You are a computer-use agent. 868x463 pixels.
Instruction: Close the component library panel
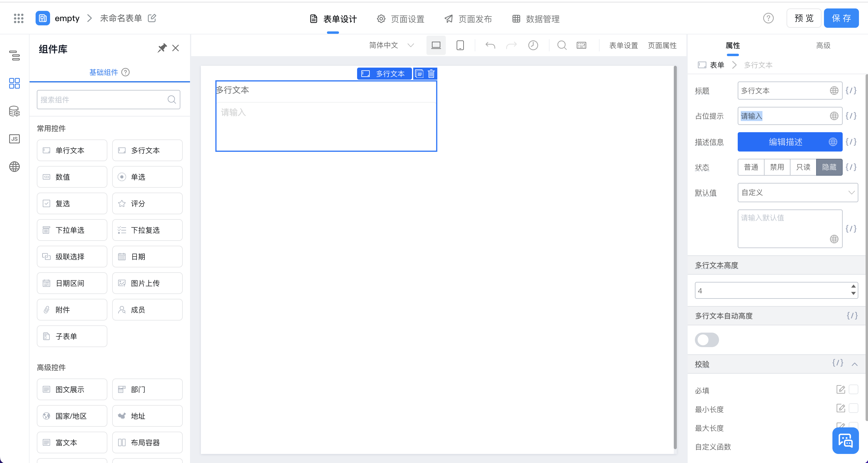click(x=176, y=48)
